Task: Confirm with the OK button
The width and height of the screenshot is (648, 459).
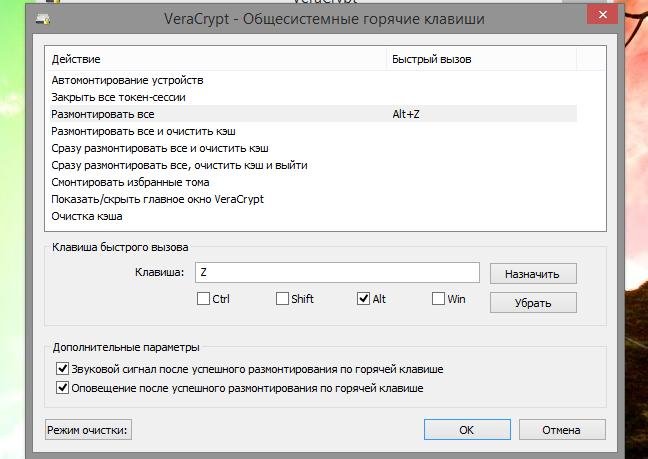Action: point(466,430)
